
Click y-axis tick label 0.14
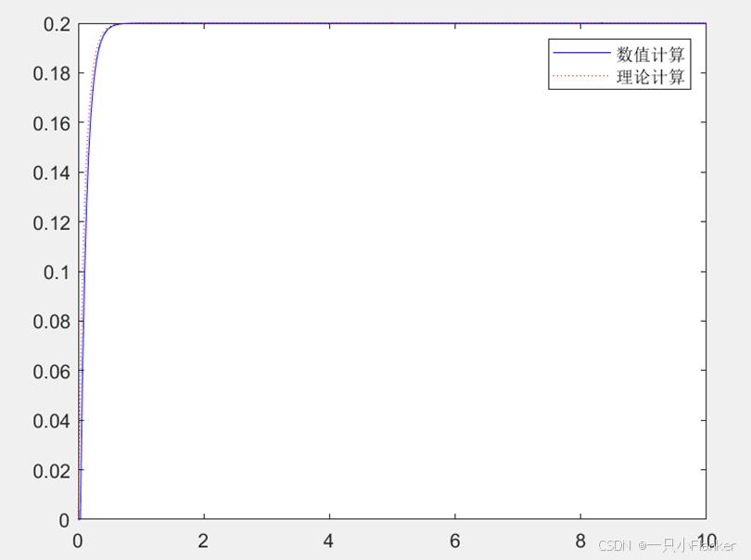point(52,173)
